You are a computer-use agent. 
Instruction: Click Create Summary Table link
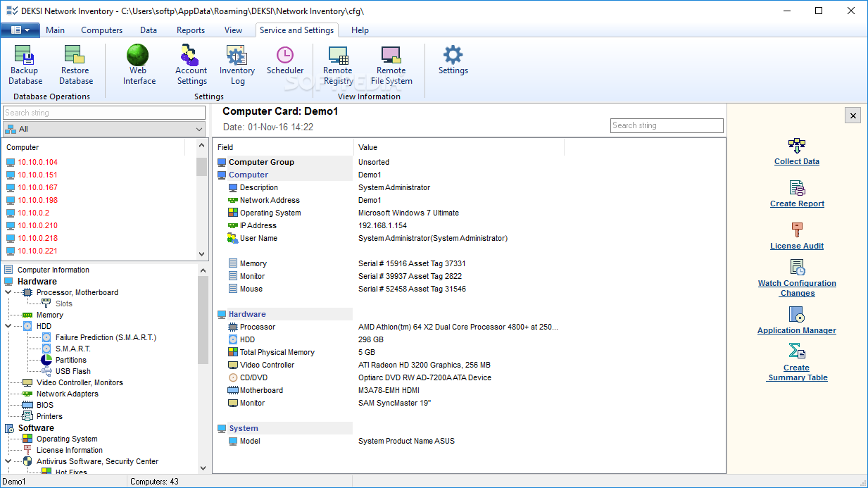click(x=797, y=373)
